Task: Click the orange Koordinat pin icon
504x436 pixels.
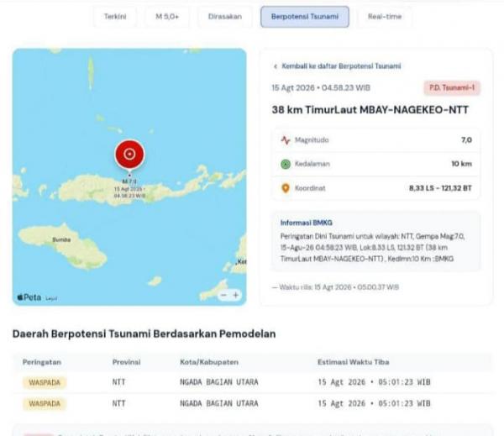Action: [x=286, y=188]
